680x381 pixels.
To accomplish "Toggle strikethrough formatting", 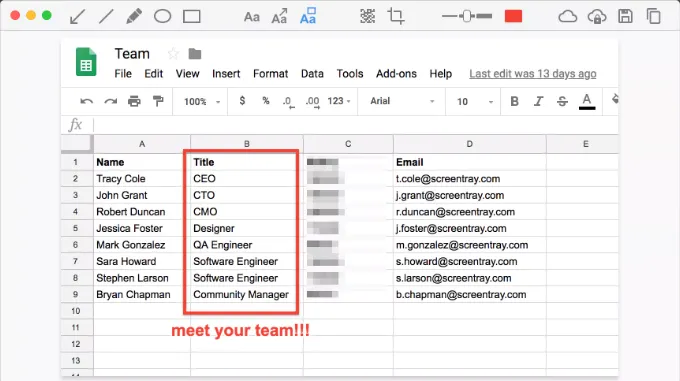I will (562, 101).
